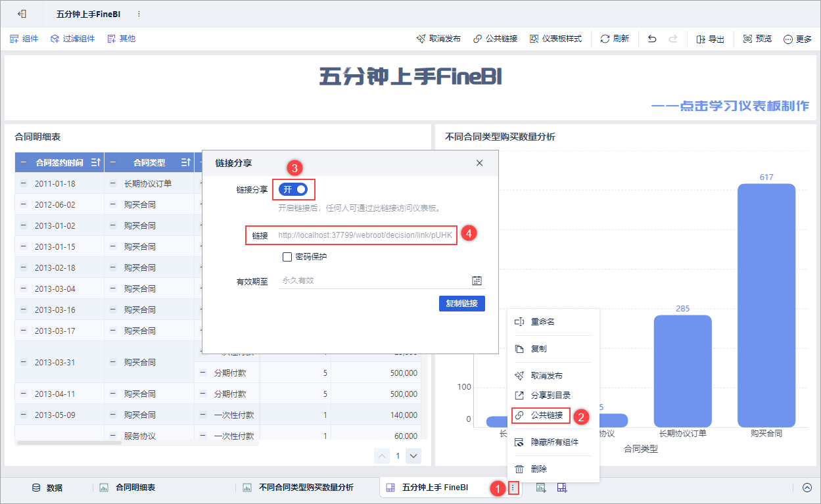Click the add component icon in bottom bar
The image size is (821, 504).
541,488
